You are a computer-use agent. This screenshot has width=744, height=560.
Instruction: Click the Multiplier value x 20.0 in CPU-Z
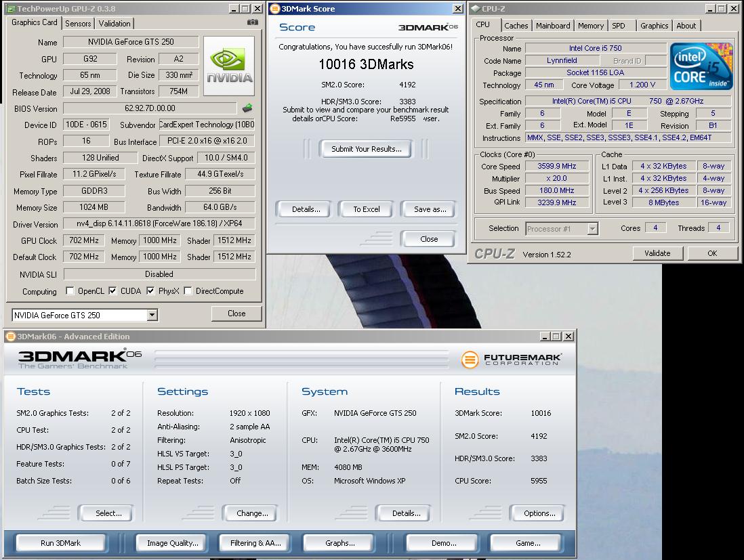tap(557, 178)
